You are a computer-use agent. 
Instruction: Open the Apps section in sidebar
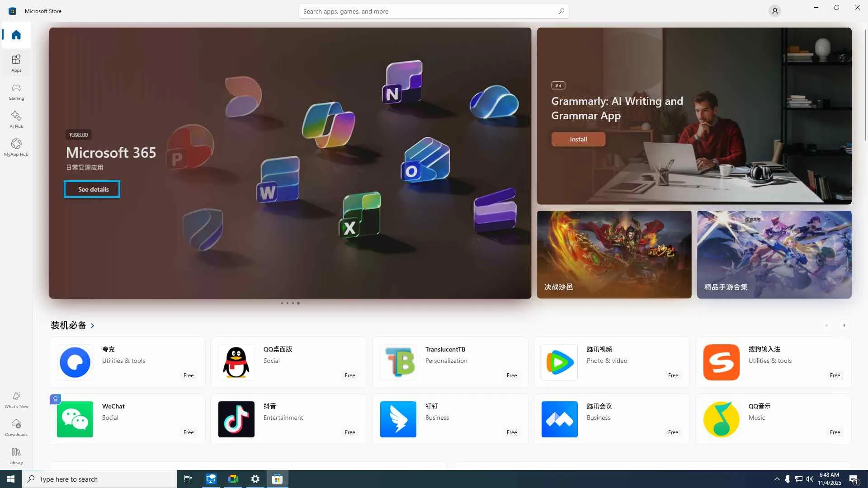coord(16,63)
